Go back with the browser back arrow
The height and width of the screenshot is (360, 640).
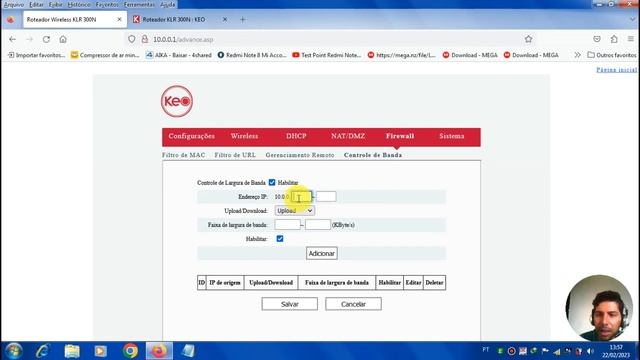point(13,39)
